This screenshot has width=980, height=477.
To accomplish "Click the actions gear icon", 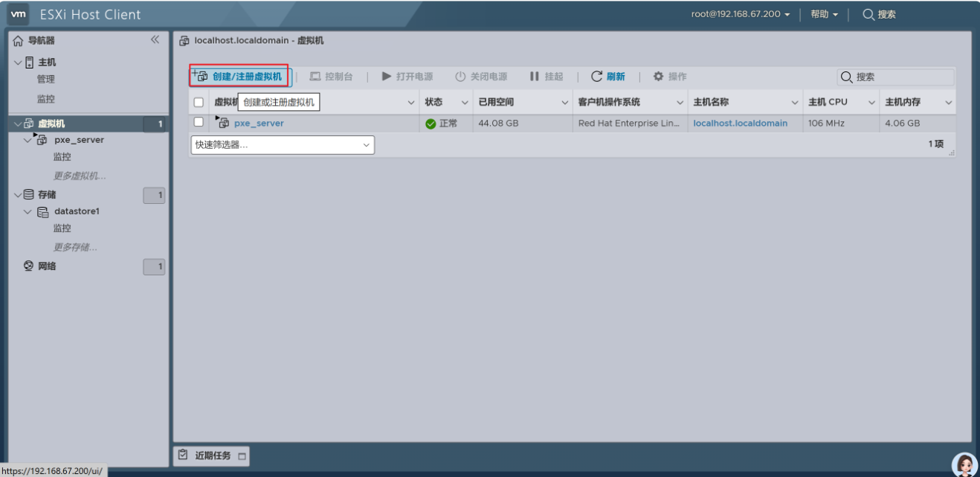I will click(658, 77).
